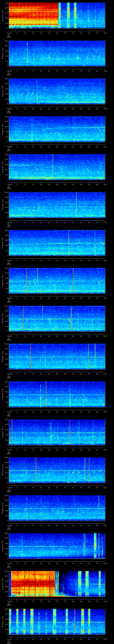Click the 12:00 end time label
The image size is (114, 644).
105,412
